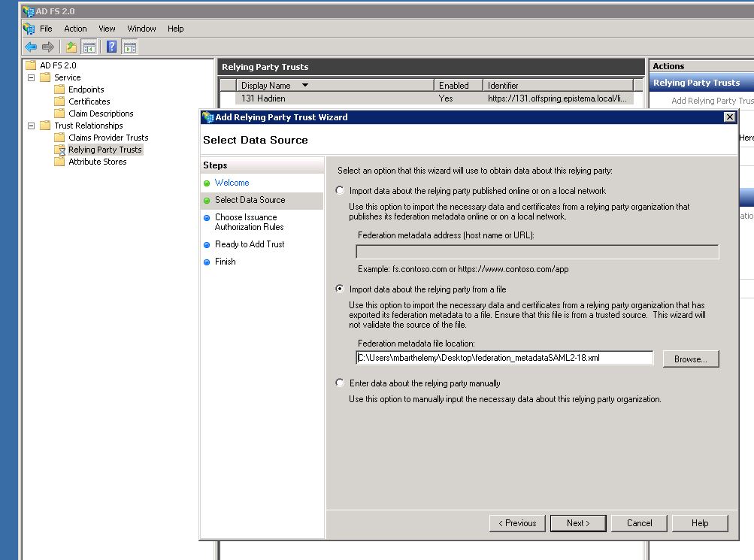Click the Finish step in Steps list
The height and width of the screenshot is (560, 754).
pos(225,262)
